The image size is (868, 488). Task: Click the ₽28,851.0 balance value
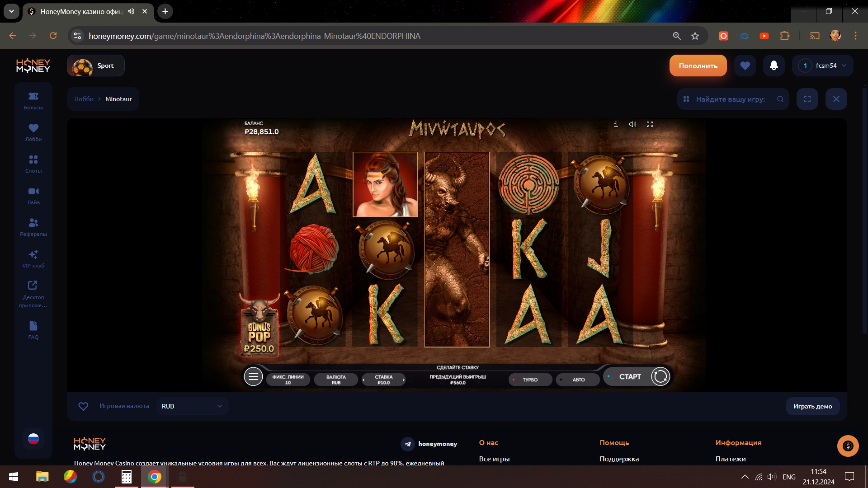(262, 131)
